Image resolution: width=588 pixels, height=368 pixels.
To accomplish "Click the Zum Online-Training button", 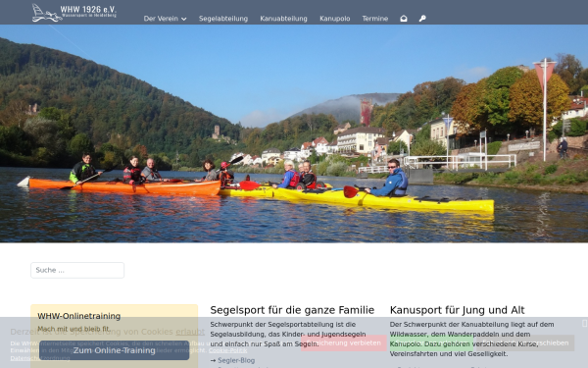I will (x=114, y=350).
